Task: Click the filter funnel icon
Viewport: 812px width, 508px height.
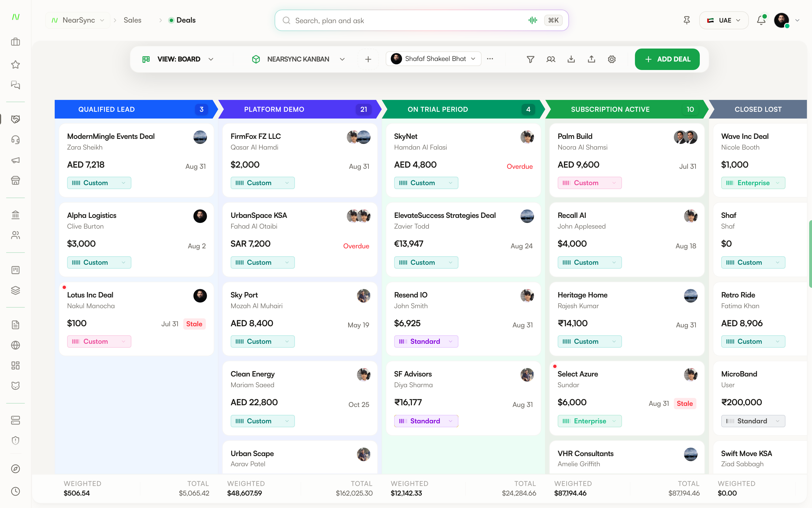Action: [531, 59]
